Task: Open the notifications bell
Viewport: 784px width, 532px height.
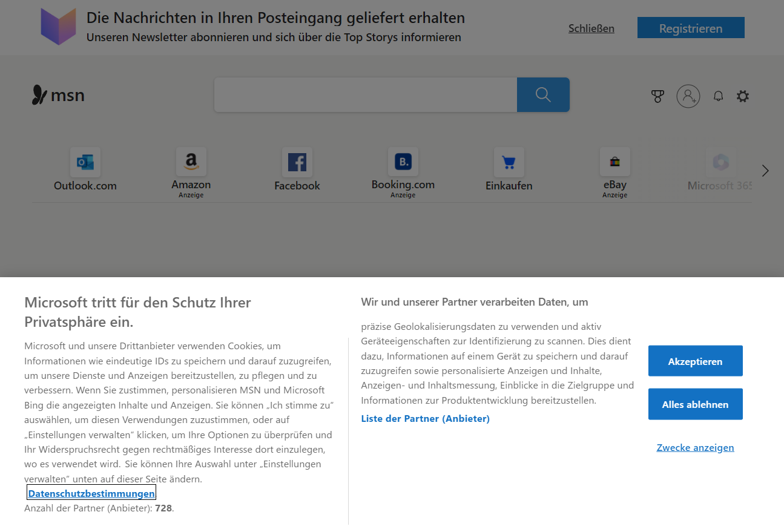Action: point(719,96)
